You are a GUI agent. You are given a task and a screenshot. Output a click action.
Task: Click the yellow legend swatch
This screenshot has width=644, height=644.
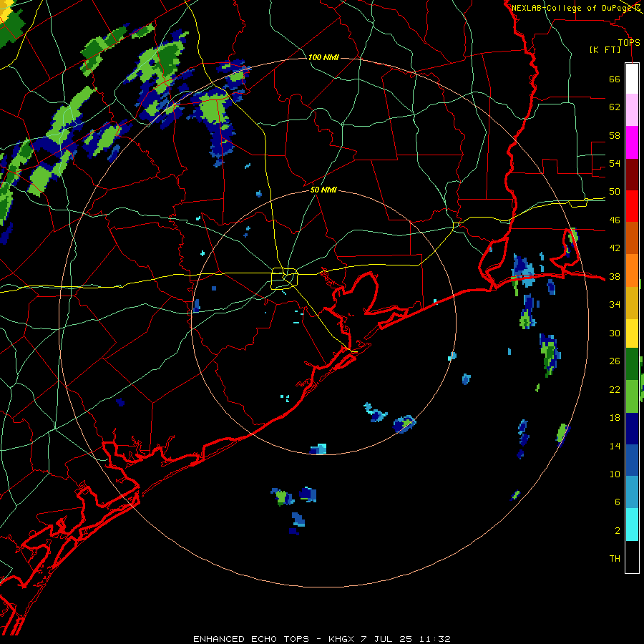[x=632, y=333]
